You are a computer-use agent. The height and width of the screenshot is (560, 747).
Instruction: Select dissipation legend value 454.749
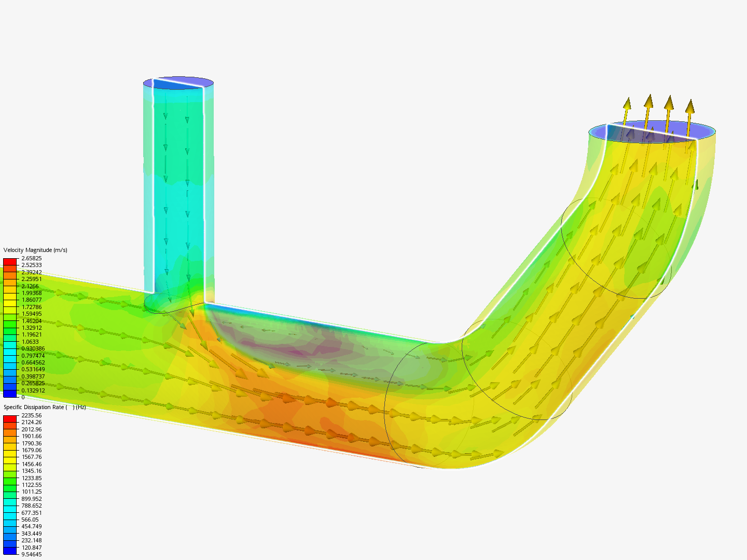(32, 526)
